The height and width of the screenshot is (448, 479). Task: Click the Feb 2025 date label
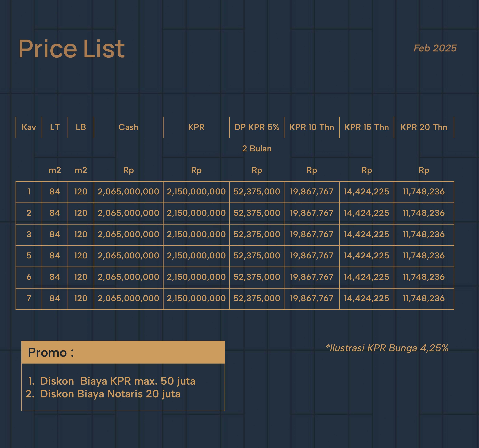[435, 48]
